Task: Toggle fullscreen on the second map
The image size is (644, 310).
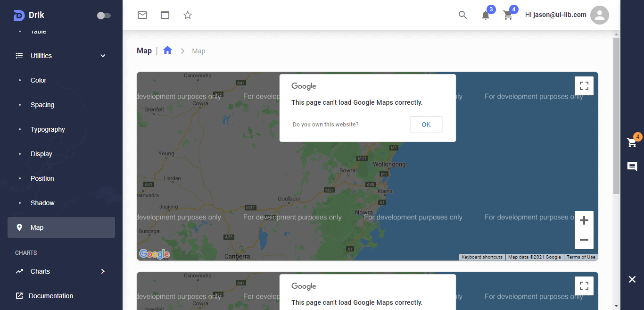Action: click(x=584, y=286)
